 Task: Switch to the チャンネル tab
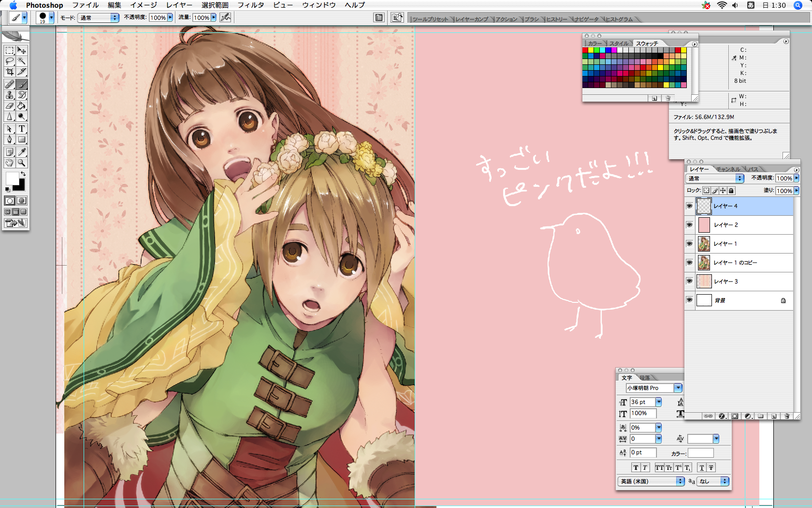pyautogui.click(x=728, y=169)
